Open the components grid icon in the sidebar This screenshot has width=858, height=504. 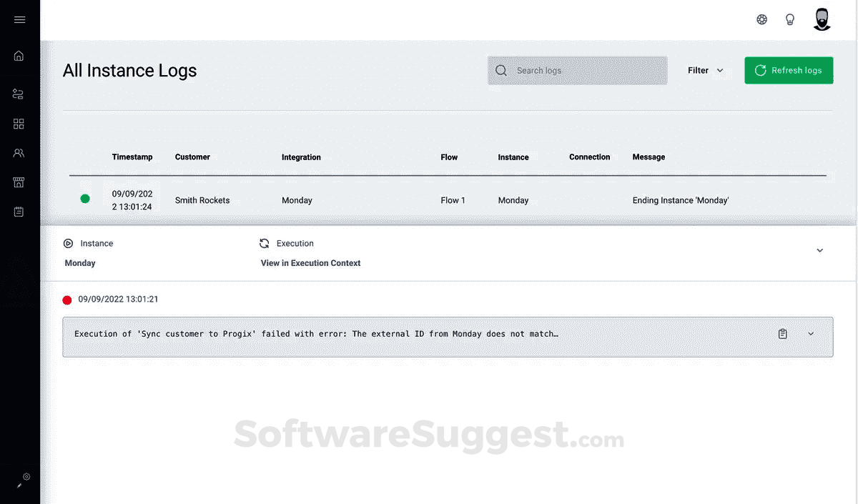(x=19, y=124)
